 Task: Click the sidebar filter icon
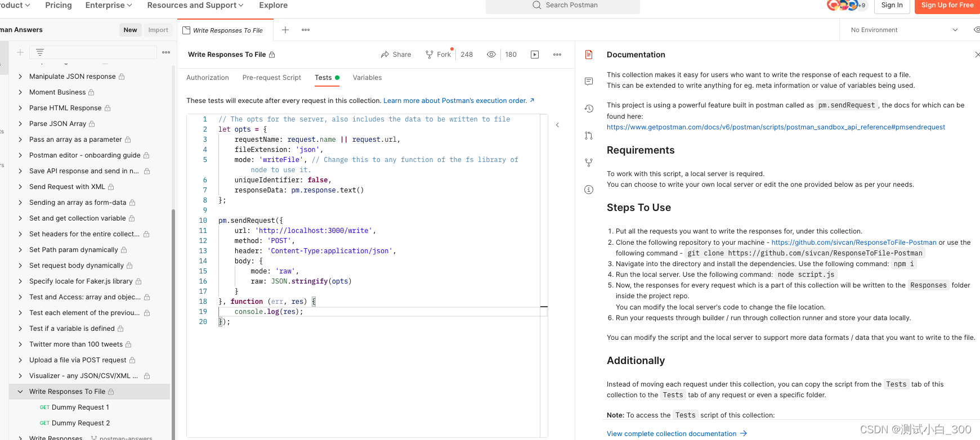pyautogui.click(x=40, y=52)
